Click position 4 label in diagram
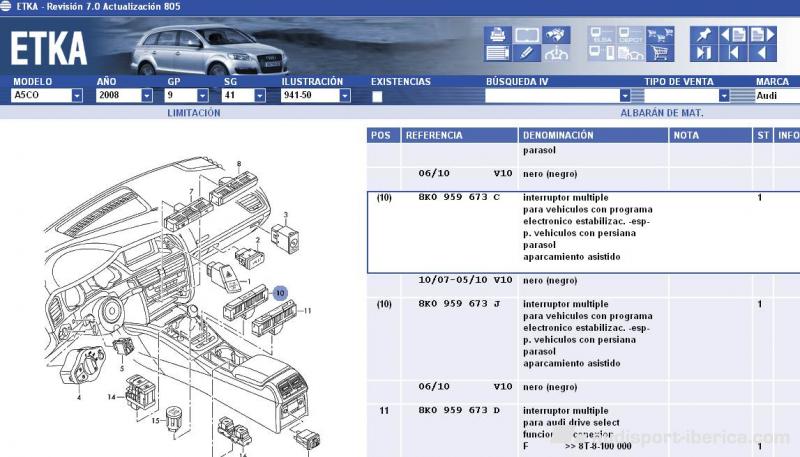 coord(79,397)
